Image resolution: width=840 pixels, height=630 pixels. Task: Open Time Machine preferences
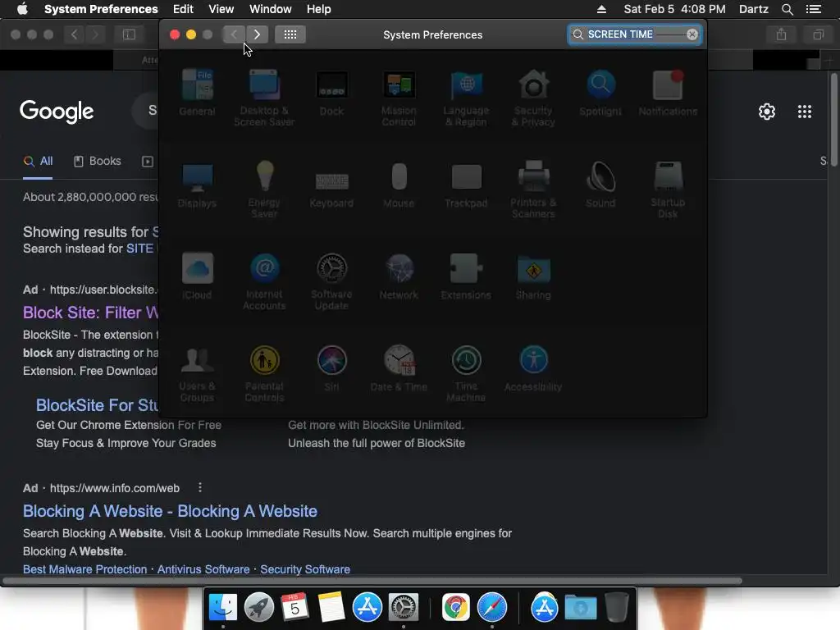tap(466, 373)
